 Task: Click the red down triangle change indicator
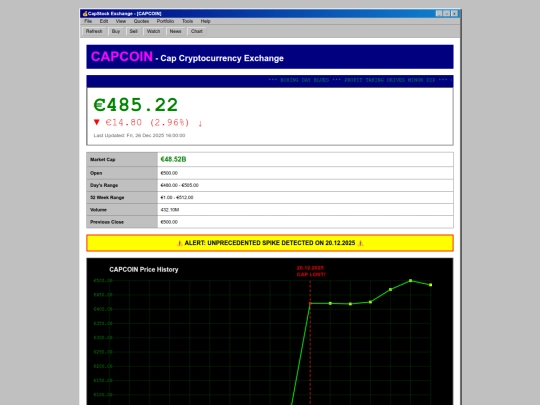pyautogui.click(x=97, y=122)
